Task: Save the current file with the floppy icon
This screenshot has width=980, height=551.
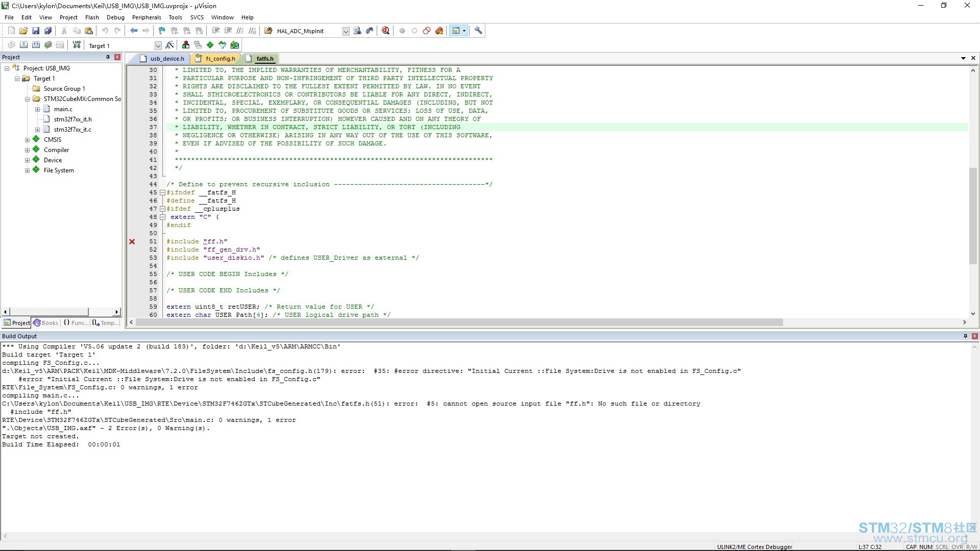Action: (x=36, y=31)
